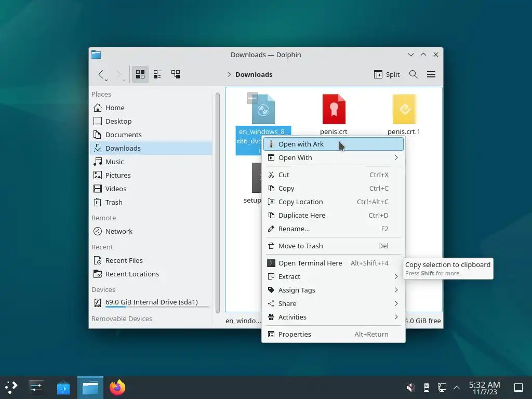
Task: Launch Firefox from taskbar
Action: click(x=117, y=388)
